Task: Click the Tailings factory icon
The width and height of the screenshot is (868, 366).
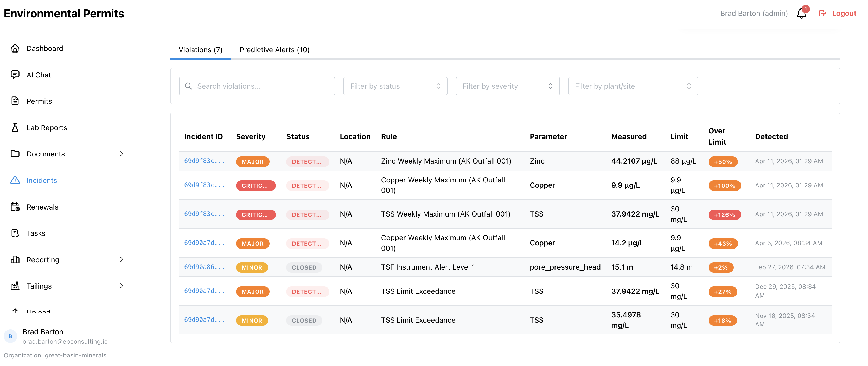Action: tap(15, 286)
